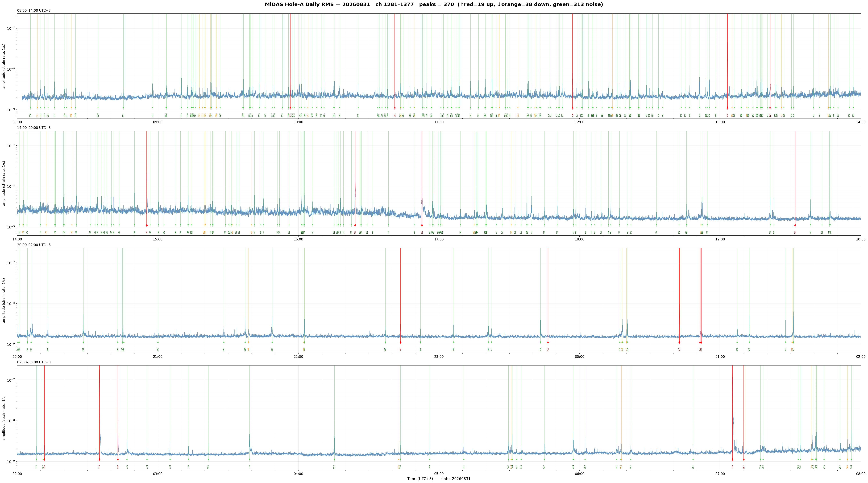Screen dimensions: 868x483
Task: Click the 17:00 time tick label
Action: [439, 239]
